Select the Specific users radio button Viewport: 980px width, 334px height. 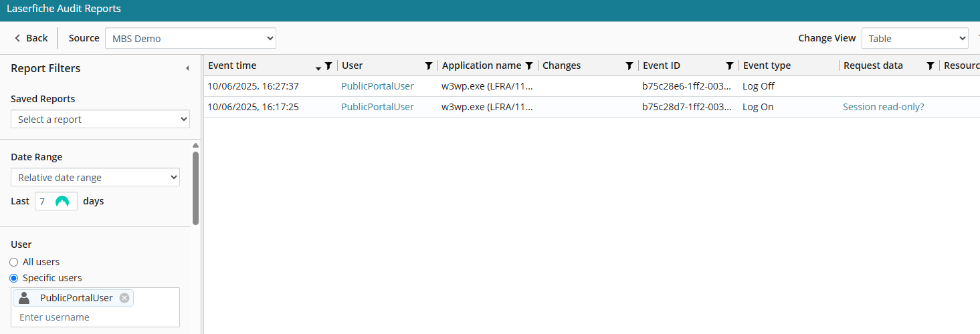(13, 278)
